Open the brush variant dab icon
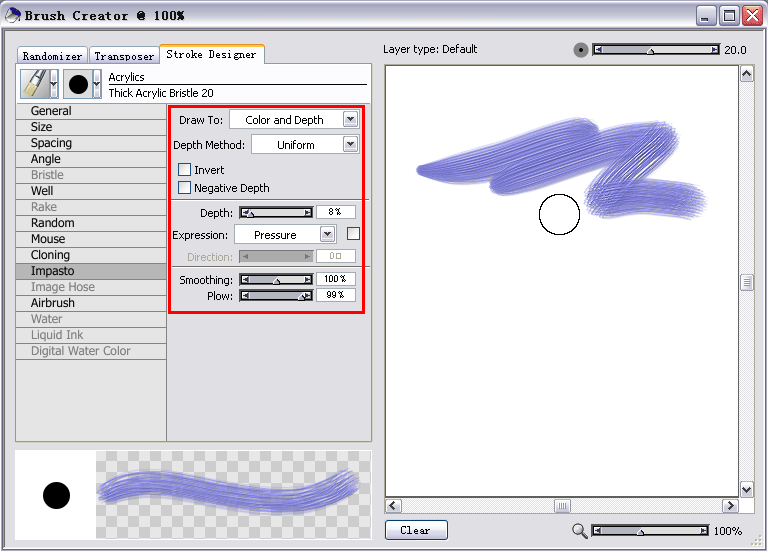768x552 pixels. point(78,84)
